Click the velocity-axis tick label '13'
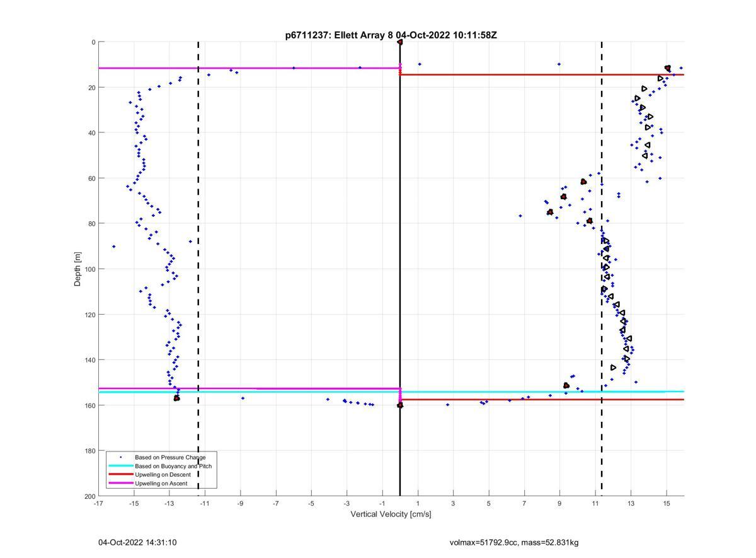756x558 pixels. point(631,504)
